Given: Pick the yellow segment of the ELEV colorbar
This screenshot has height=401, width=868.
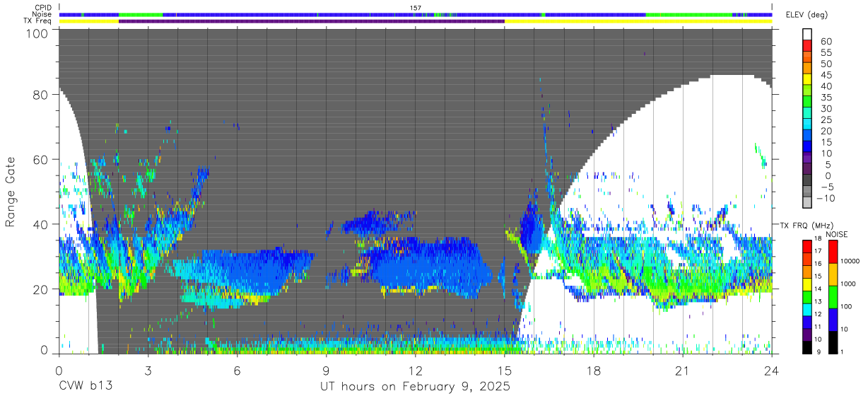Looking at the screenshot, I should click(807, 78).
